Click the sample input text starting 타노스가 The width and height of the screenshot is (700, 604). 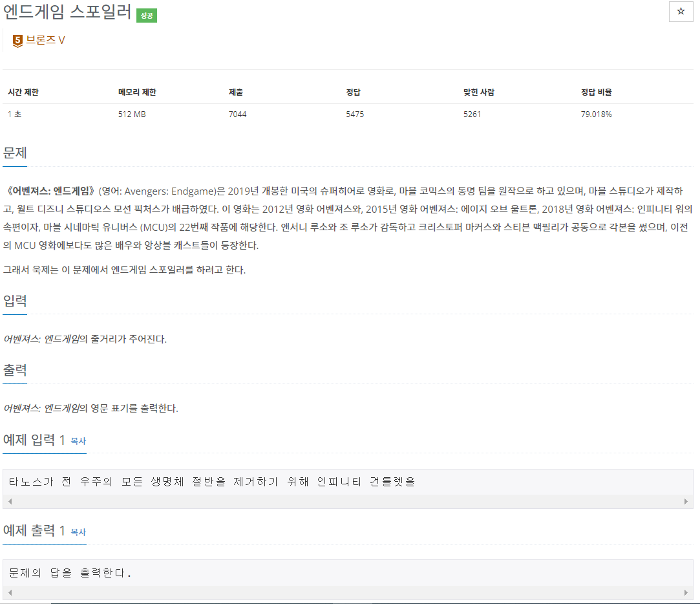point(212,482)
